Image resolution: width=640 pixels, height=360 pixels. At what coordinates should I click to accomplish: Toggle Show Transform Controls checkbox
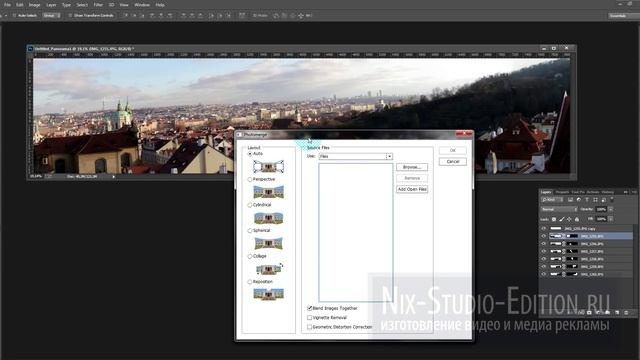[x=70, y=15]
